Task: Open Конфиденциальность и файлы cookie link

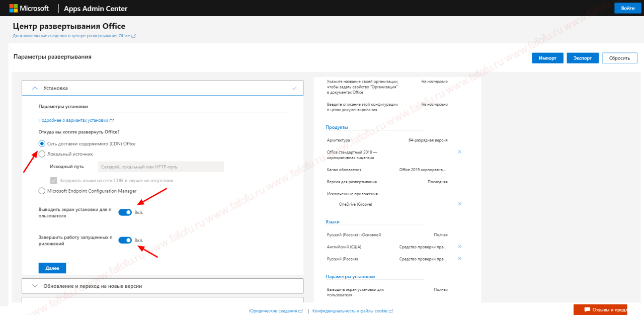Action: pyautogui.click(x=353, y=311)
